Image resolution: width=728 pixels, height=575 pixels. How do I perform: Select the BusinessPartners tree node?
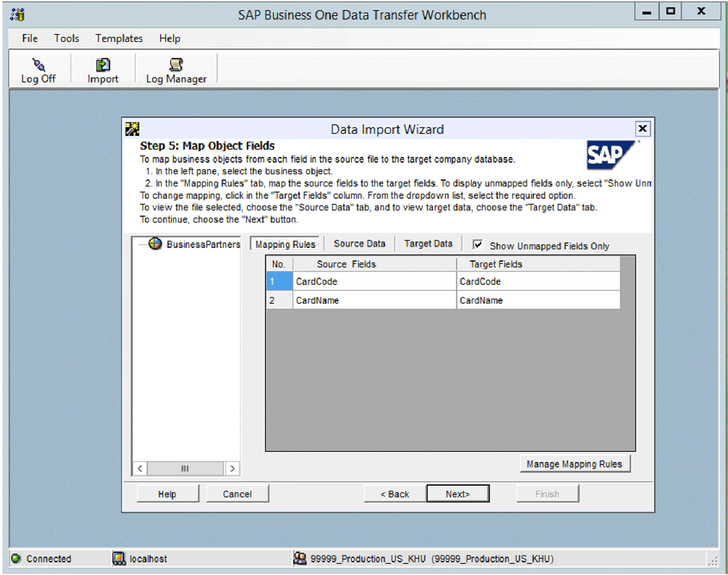click(x=203, y=244)
